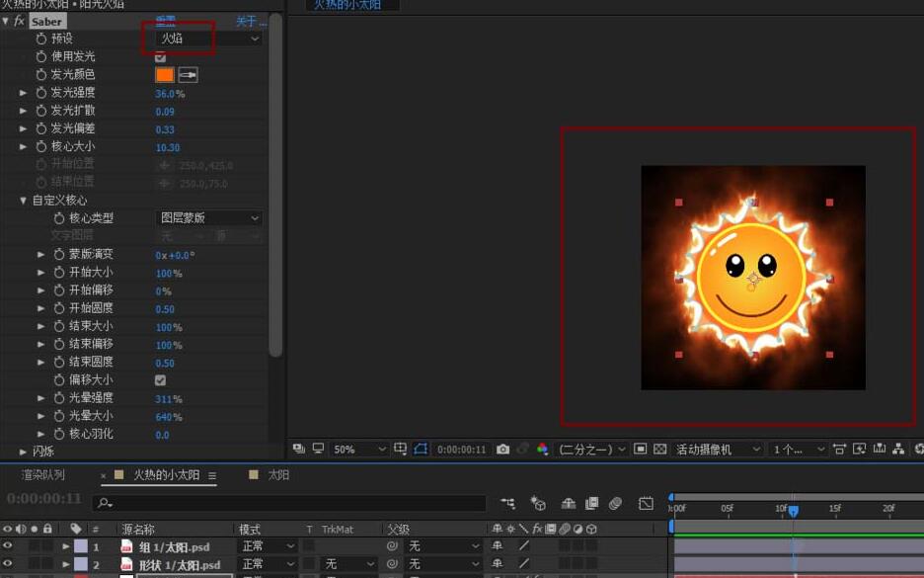Click the timeline layer search field

point(286,504)
